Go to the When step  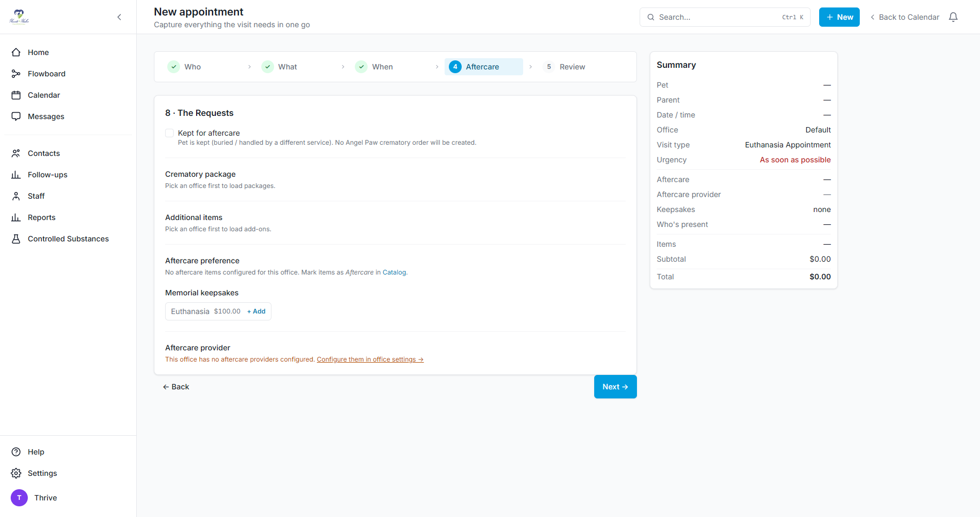[x=390, y=67]
